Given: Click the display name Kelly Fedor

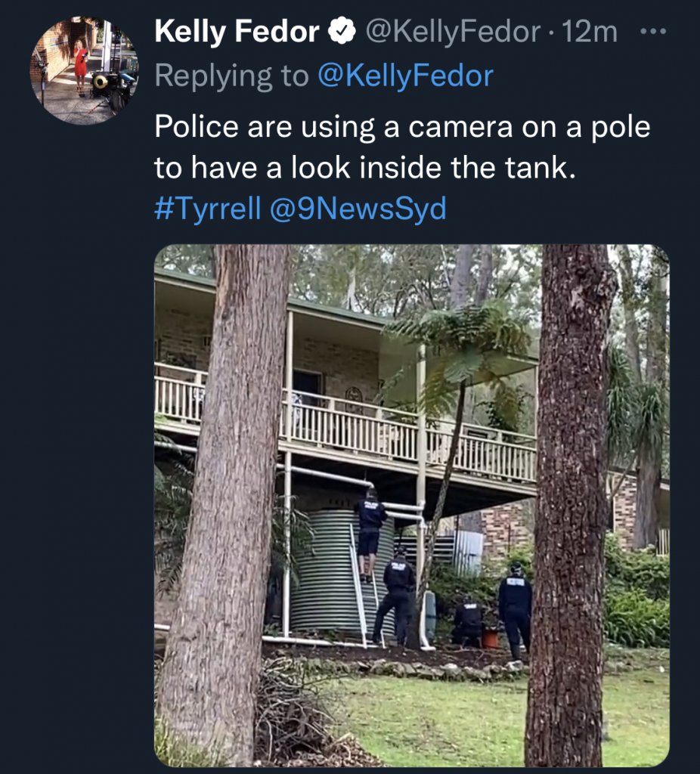Looking at the screenshot, I should 237,33.
